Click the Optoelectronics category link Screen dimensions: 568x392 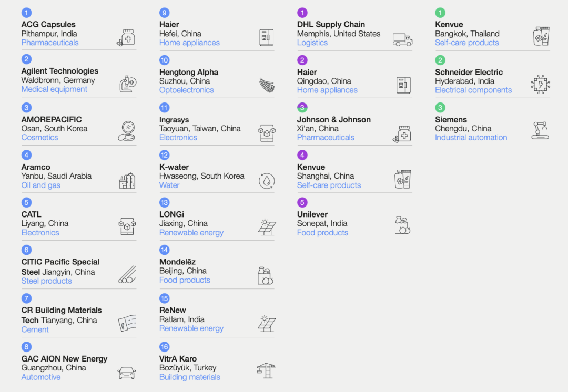tap(186, 90)
